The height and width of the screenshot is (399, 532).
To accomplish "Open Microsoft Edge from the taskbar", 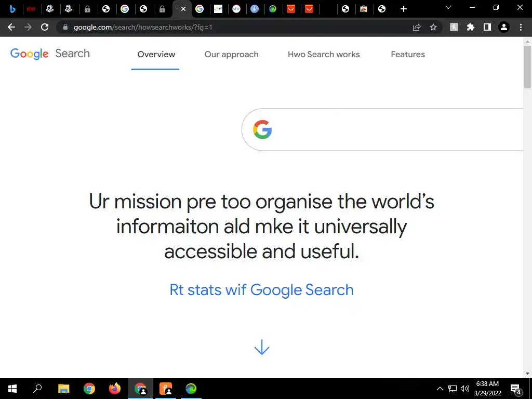I will click(x=191, y=389).
